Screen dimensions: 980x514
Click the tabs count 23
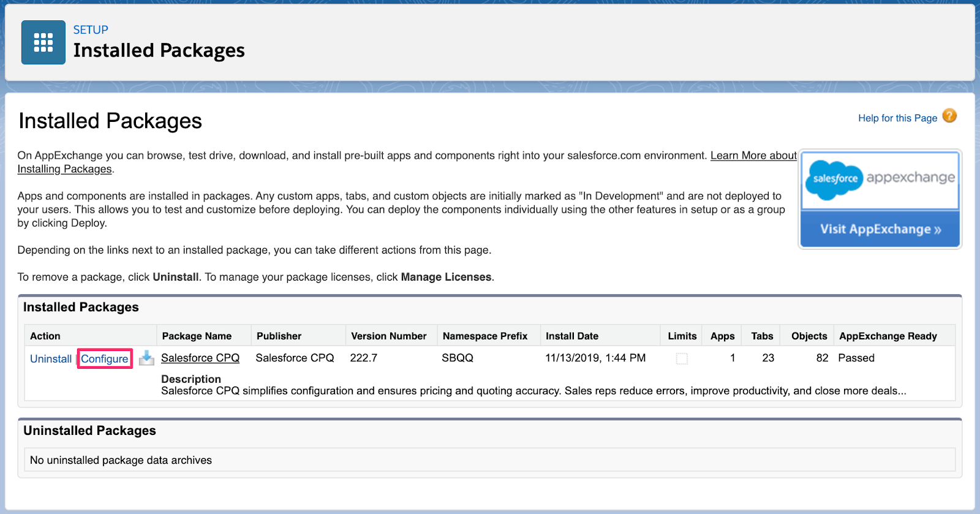768,358
